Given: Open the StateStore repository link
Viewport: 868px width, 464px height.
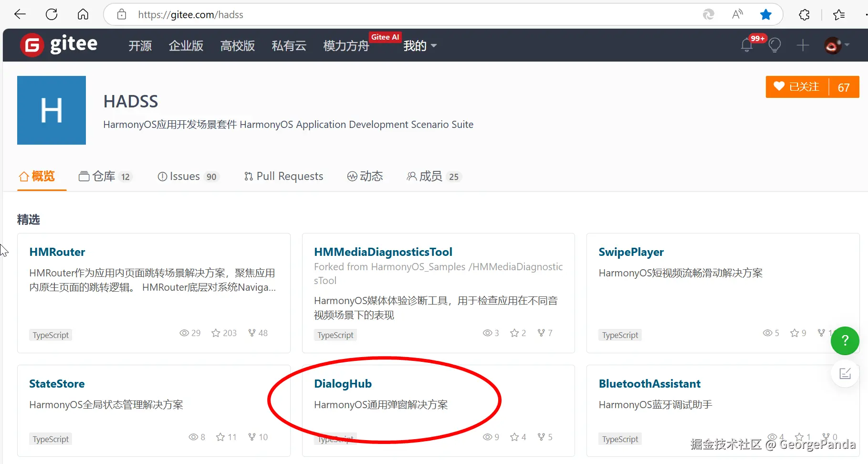Looking at the screenshot, I should pos(57,384).
